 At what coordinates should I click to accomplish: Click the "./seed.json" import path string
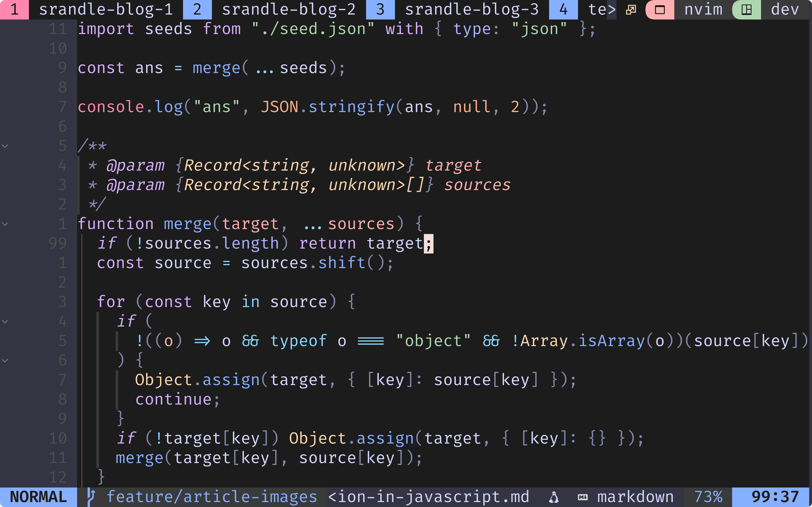click(313, 29)
